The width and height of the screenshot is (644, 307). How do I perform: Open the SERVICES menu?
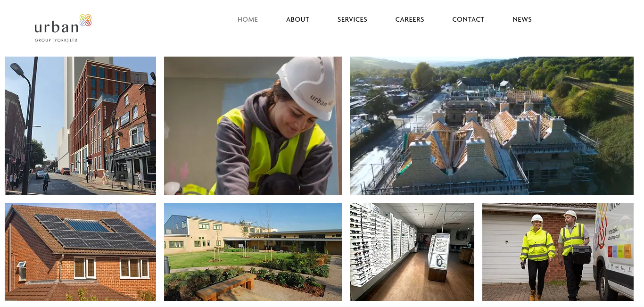pyautogui.click(x=352, y=19)
